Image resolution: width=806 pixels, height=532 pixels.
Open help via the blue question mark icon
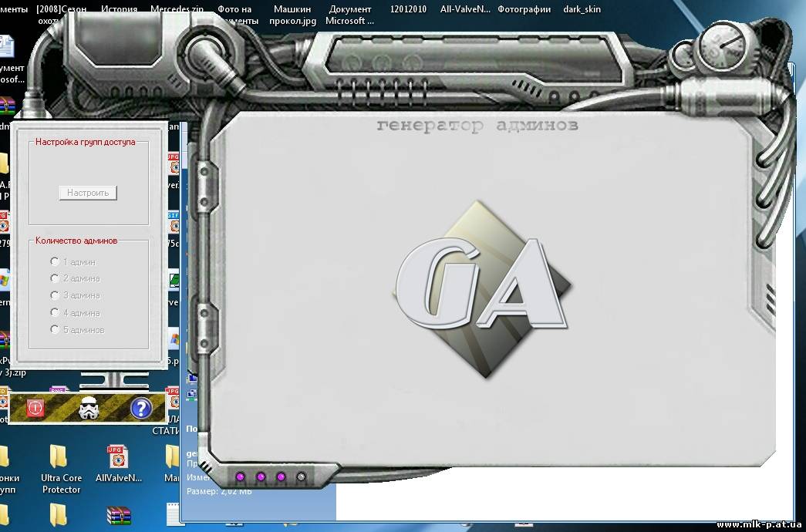pyautogui.click(x=140, y=409)
